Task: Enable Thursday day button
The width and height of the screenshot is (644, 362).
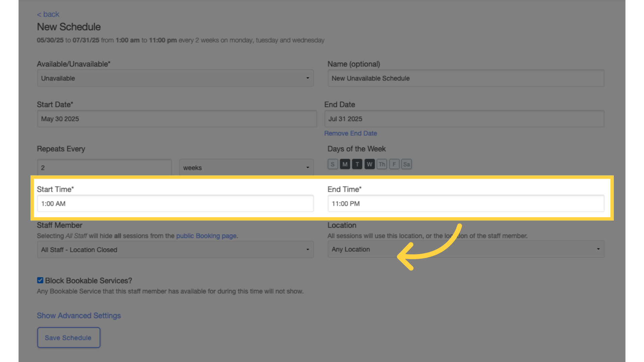Action: [382, 164]
